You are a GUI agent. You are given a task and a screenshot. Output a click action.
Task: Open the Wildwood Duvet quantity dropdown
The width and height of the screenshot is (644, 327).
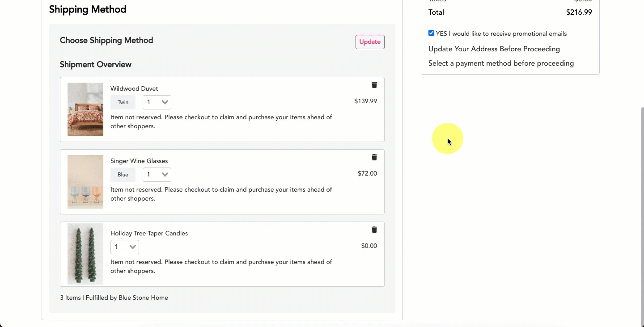(157, 102)
